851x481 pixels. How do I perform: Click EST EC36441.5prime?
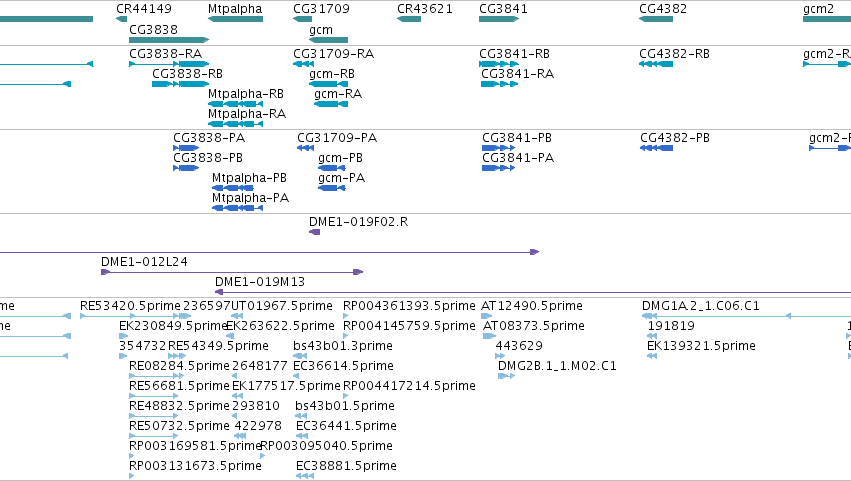pos(346,427)
